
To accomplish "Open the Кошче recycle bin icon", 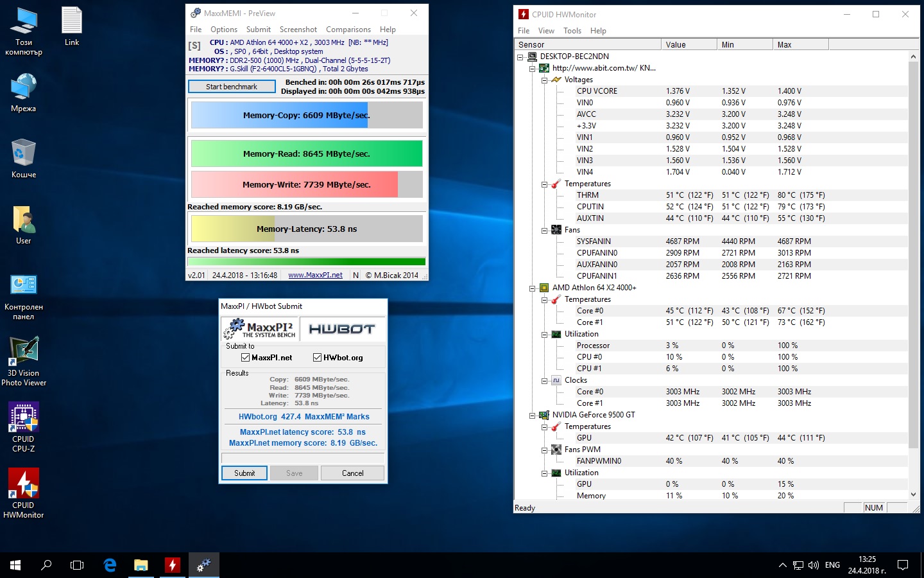I will (x=24, y=159).
